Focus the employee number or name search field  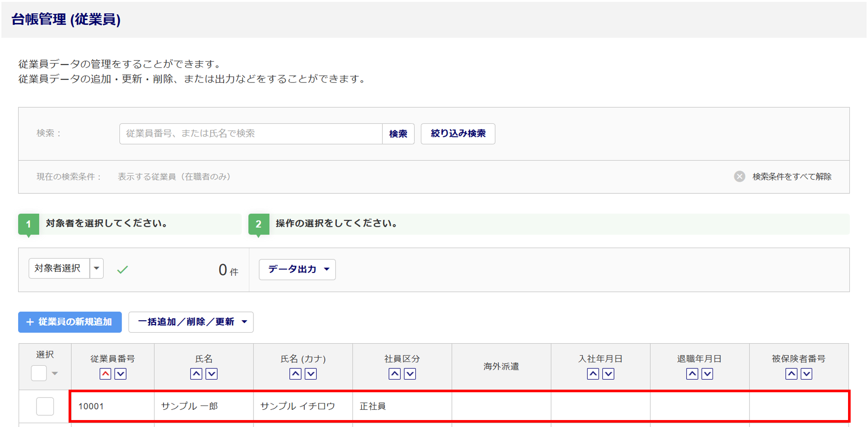[250, 134]
